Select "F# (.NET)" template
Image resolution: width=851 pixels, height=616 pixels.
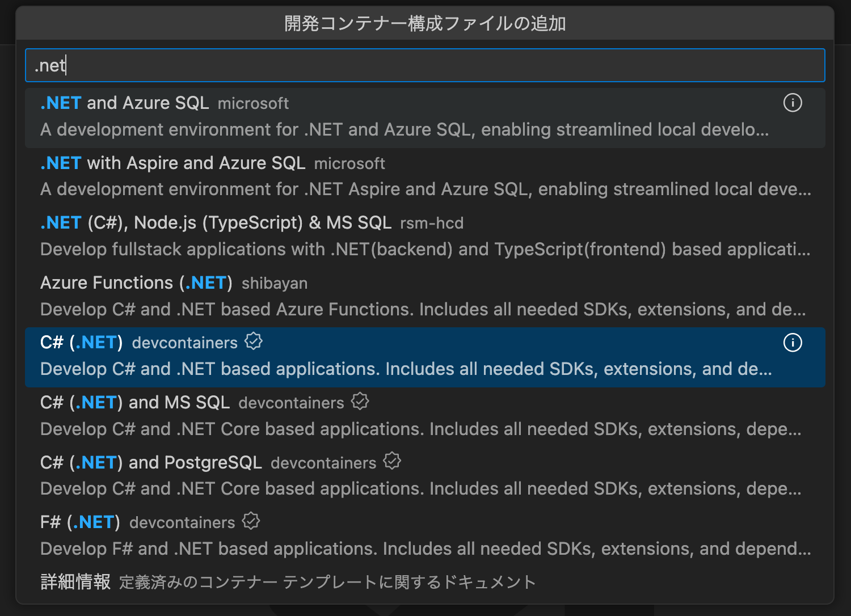pyautogui.click(x=425, y=537)
